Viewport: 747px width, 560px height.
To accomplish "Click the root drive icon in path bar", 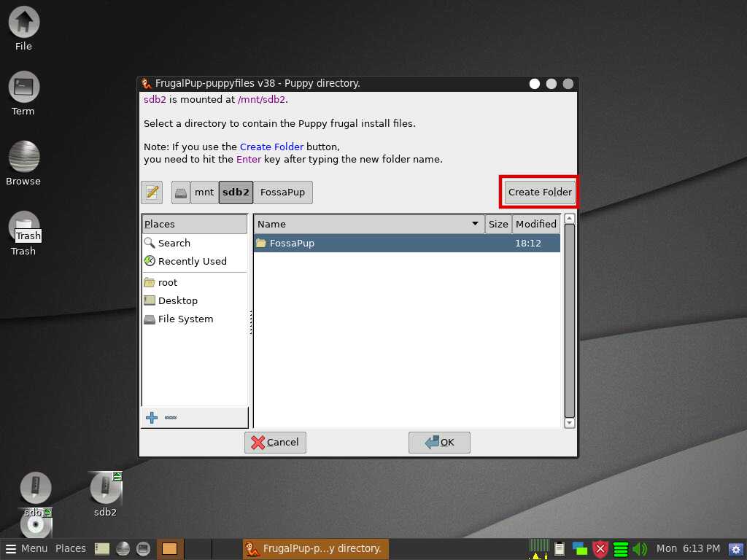I will (x=181, y=192).
